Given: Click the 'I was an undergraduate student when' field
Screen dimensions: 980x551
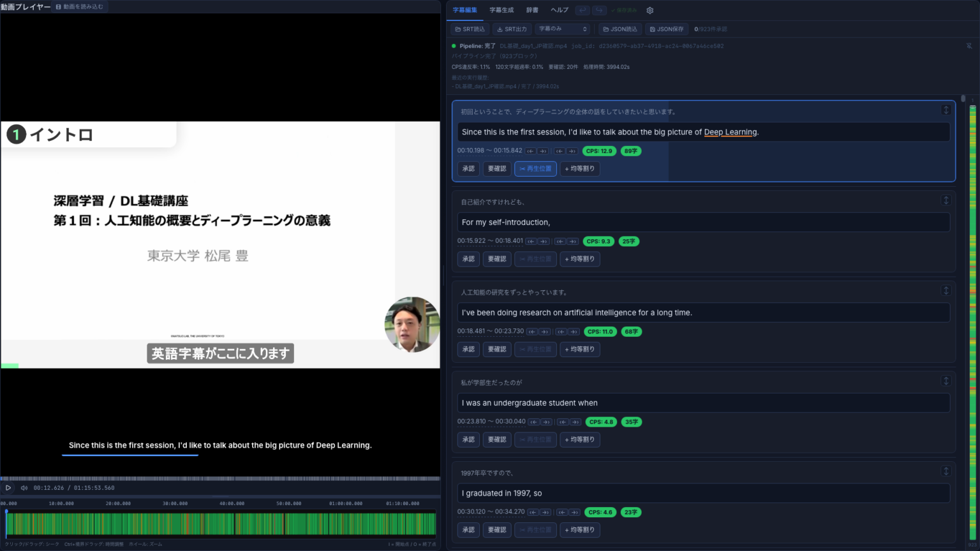Looking at the screenshot, I should [x=704, y=403].
